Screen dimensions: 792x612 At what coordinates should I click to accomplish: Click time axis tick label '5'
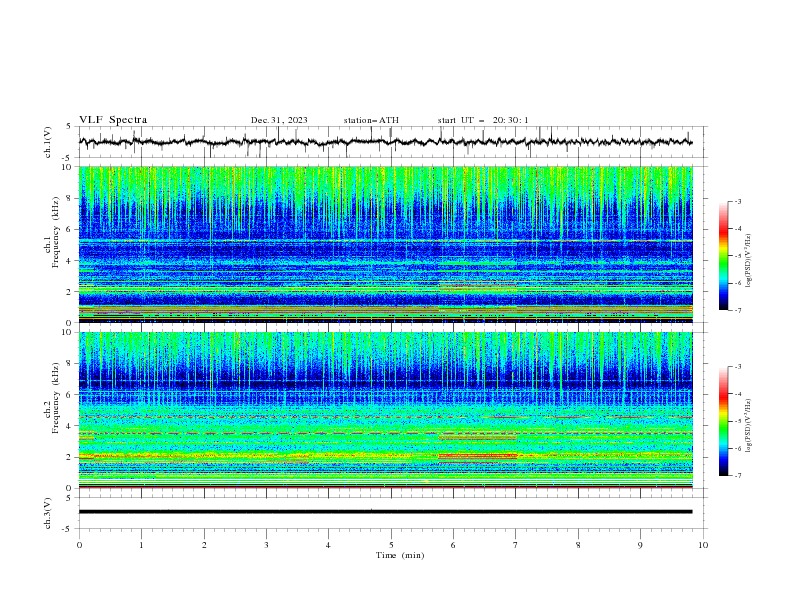coord(391,545)
